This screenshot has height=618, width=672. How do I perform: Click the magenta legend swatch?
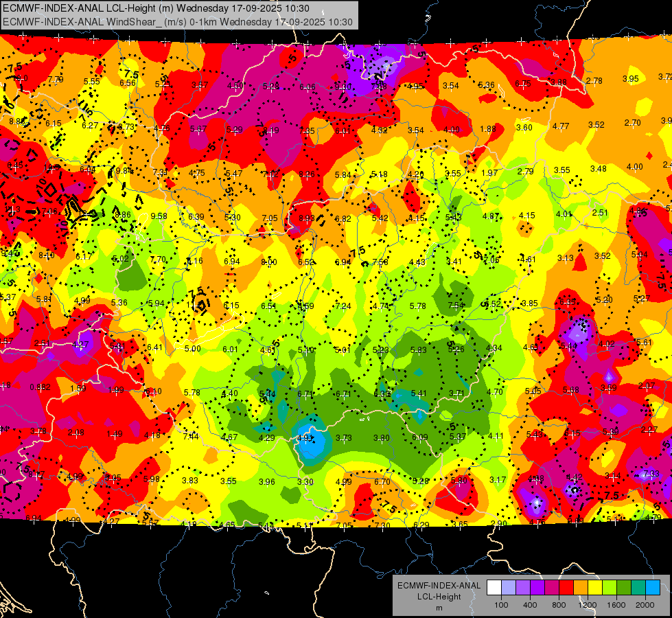point(552,587)
